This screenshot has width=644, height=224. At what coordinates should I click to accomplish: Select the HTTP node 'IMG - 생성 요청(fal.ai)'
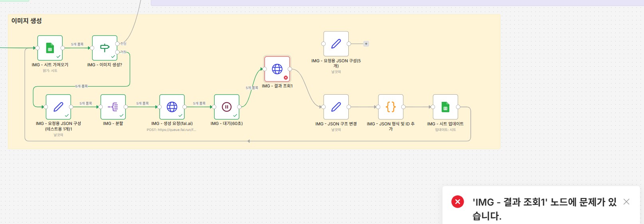(172, 107)
